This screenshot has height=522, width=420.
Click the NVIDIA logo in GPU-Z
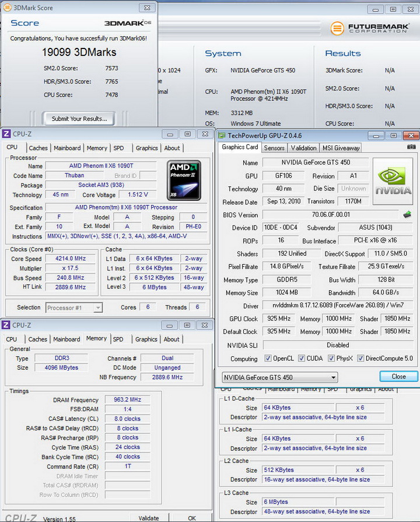click(393, 181)
